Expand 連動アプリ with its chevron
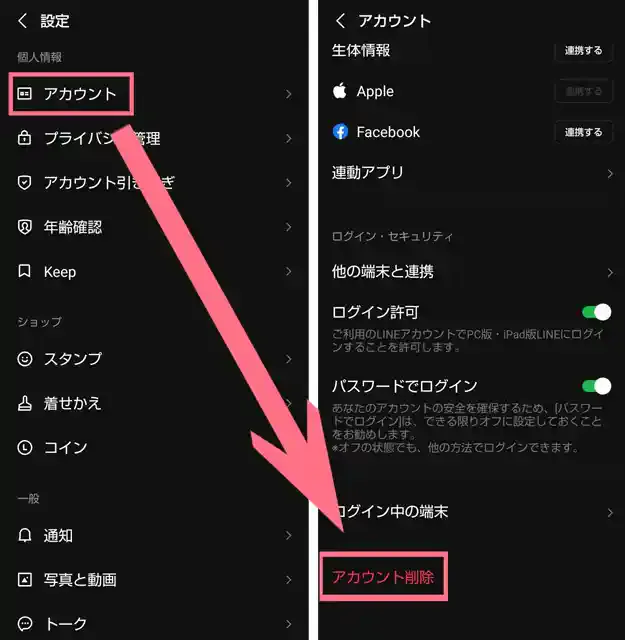The image size is (625, 640). [x=610, y=173]
